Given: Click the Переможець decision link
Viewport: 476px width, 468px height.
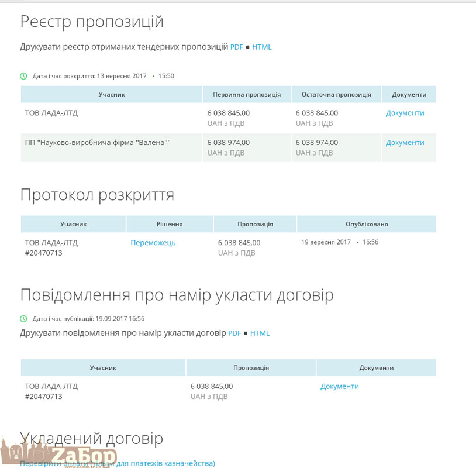Looking at the screenshot, I should click(x=153, y=242).
